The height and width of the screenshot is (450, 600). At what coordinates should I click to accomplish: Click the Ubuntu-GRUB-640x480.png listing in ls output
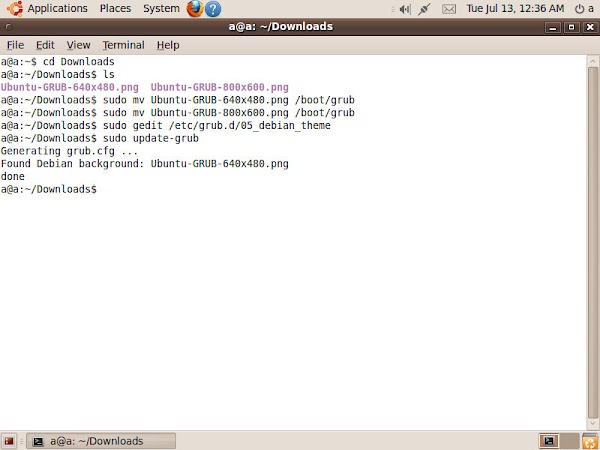pyautogui.click(x=70, y=87)
